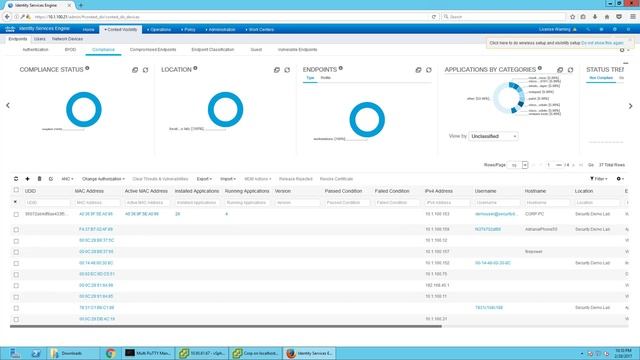Open the License Warning alert
The height and width of the screenshot is (360, 640).
pyautogui.click(x=558, y=29)
